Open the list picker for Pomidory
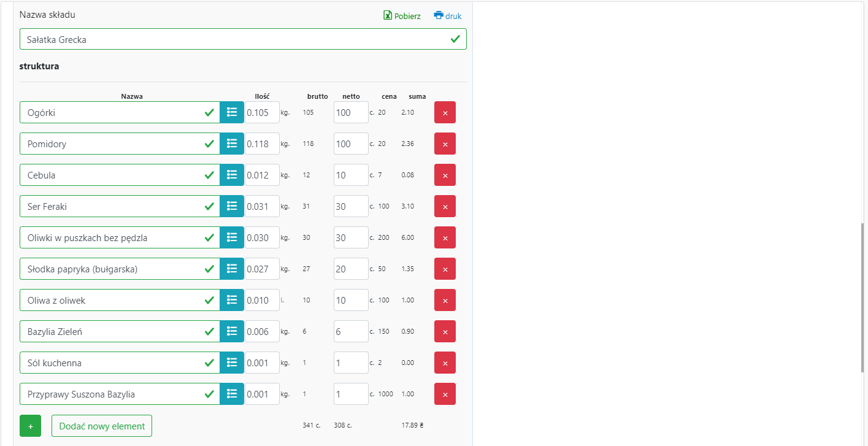Image resolution: width=868 pixels, height=446 pixels. pos(232,144)
